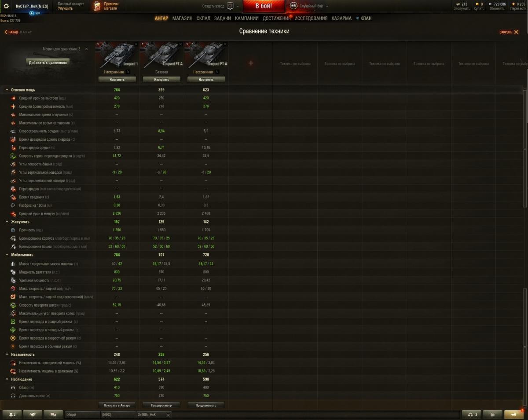Click the icon beside Перезарядка орудия
This screenshot has width=528, height=420.
click(x=13, y=148)
